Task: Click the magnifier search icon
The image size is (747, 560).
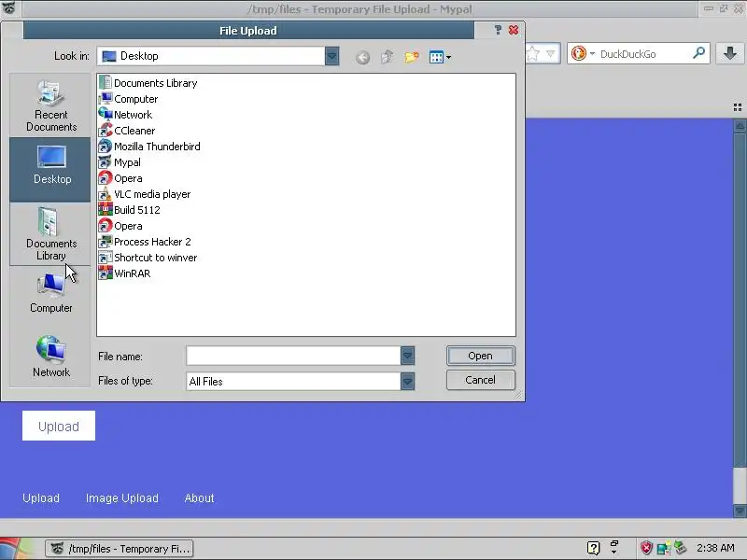Action: [698, 53]
